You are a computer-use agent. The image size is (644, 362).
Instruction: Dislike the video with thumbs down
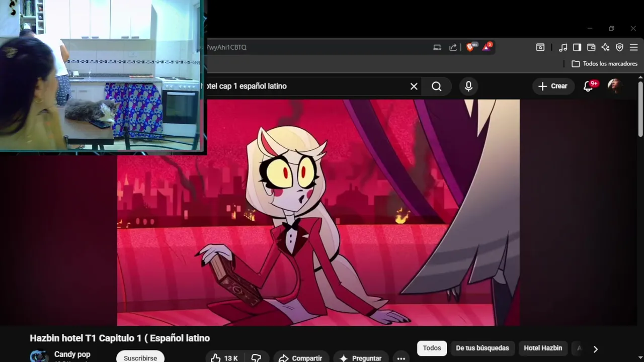(256, 357)
